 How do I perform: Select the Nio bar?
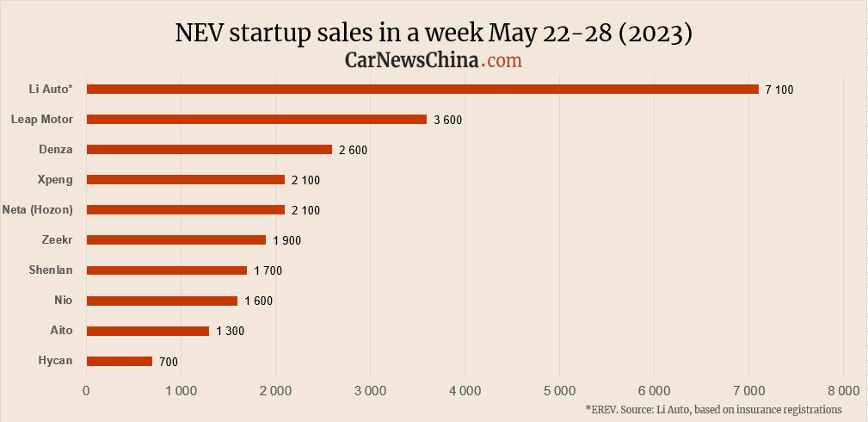coord(162,301)
